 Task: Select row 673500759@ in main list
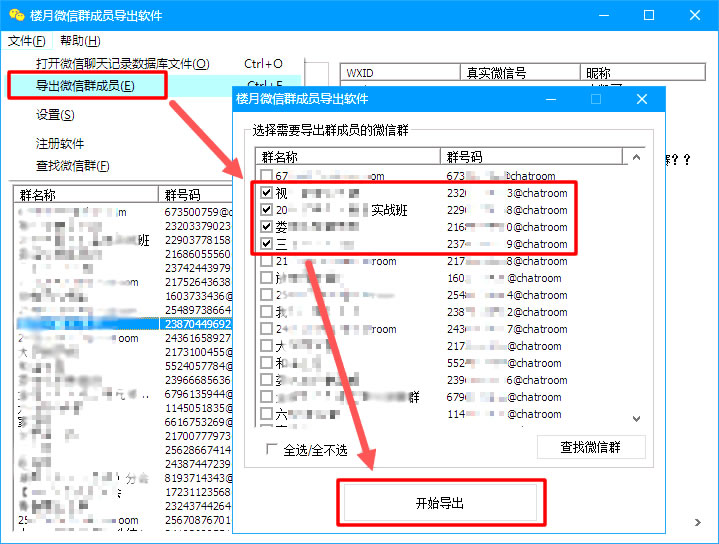tap(124, 212)
